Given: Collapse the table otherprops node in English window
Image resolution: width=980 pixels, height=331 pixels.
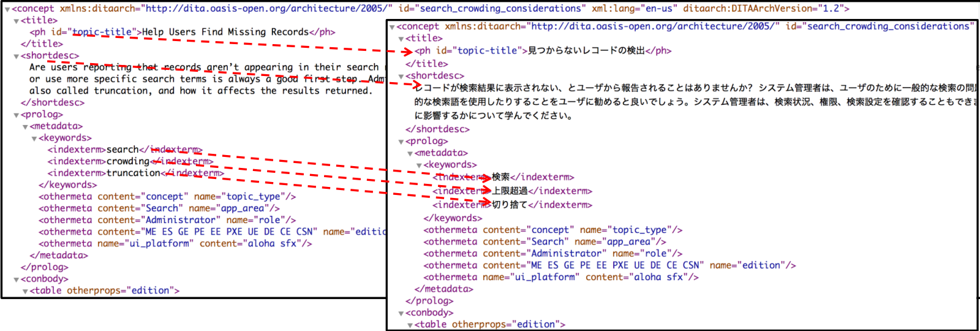Looking at the screenshot, I should [25, 291].
